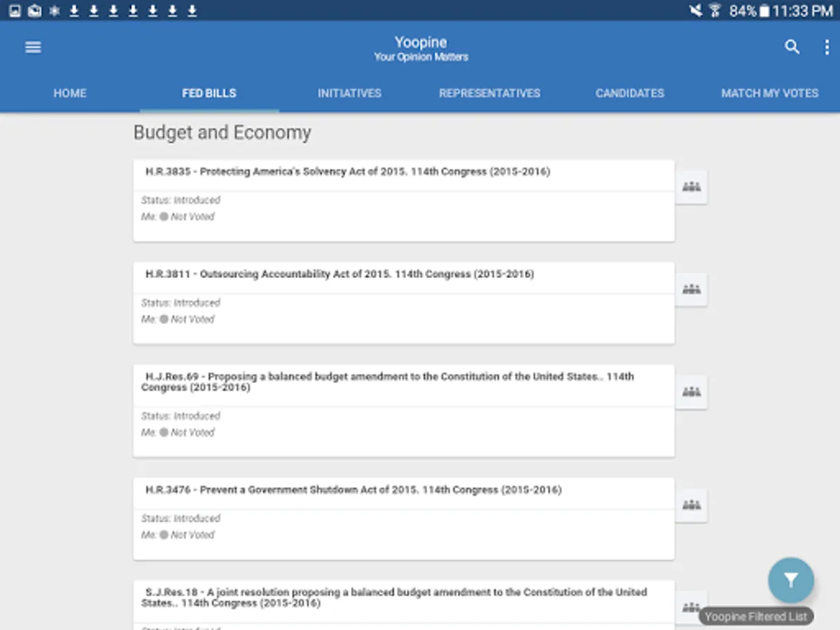Tap the floating filter funnel button

(x=791, y=580)
